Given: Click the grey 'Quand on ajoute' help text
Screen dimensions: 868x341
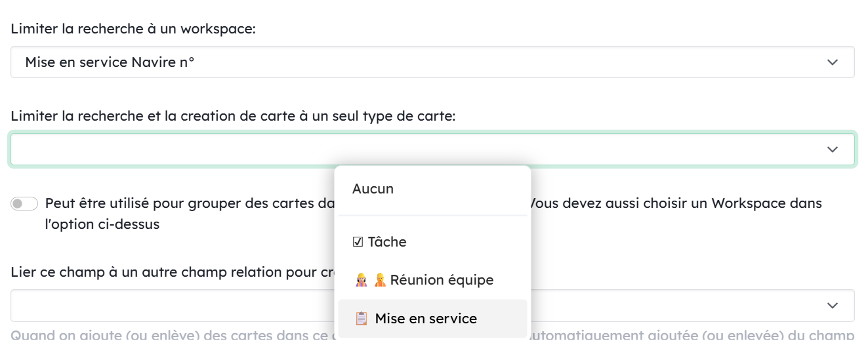Looking at the screenshot, I should coord(164,336).
